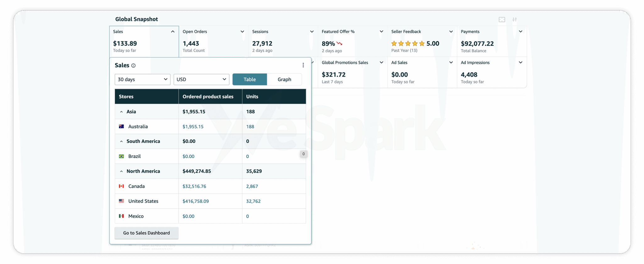Viewport: 644px width, 264px height.
Task: Collapse the Sales card chevron
Action: (173, 32)
